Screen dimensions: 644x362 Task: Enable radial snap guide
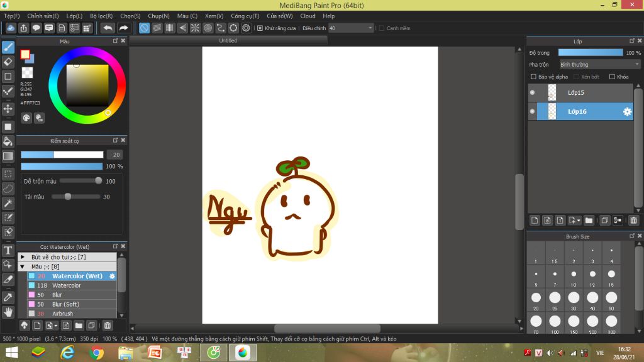(195, 28)
